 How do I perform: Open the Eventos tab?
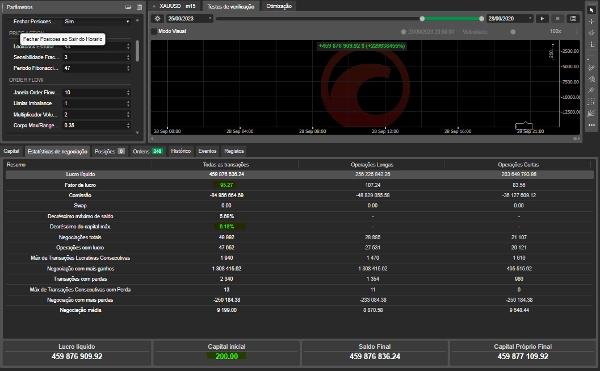coord(207,151)
